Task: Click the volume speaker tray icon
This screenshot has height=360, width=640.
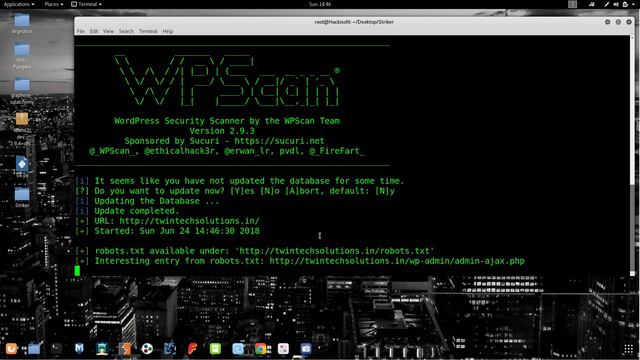Action: (616, 4)
